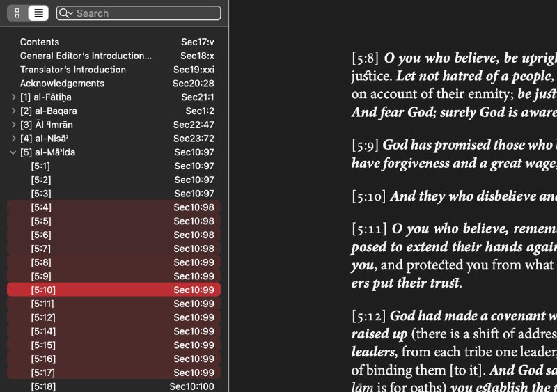The width and height of the screenshot is (557, 392).
Task: Go to verse [5:11] in outline
Action: pyautogui.click(x=113, y=304)
